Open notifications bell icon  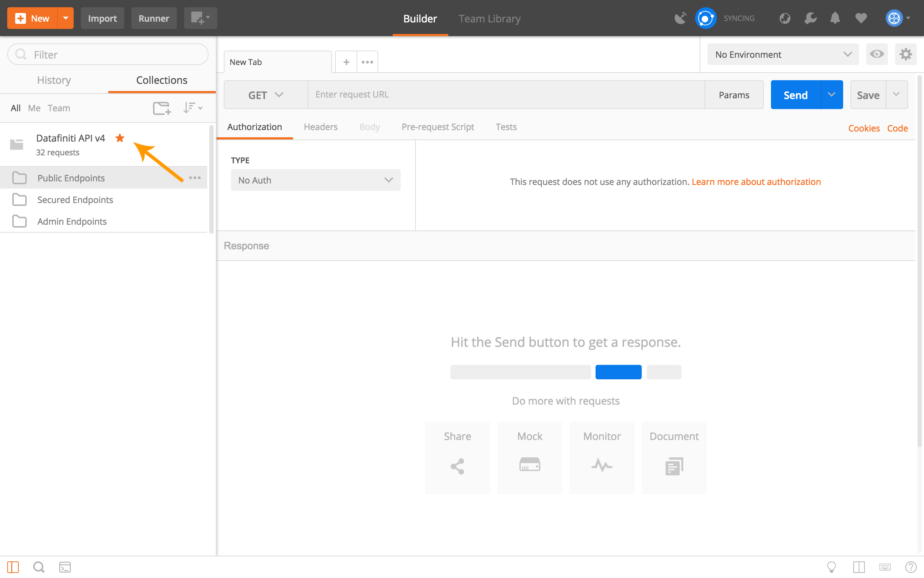pos(835,18)
